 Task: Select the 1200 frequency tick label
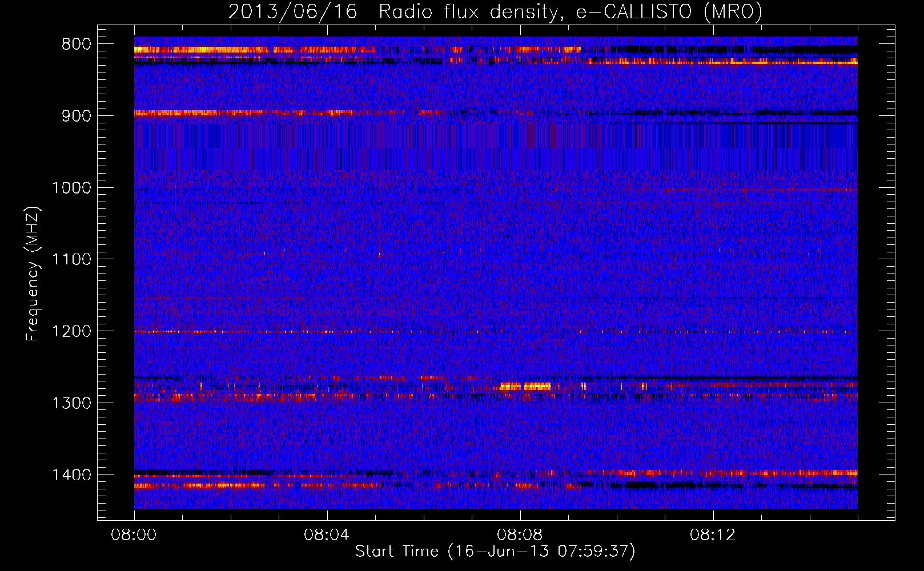pos(71,332)
